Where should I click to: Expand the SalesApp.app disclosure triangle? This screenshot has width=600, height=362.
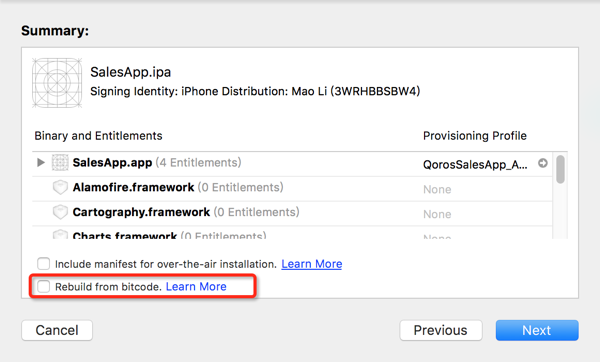tap(41, 163)
